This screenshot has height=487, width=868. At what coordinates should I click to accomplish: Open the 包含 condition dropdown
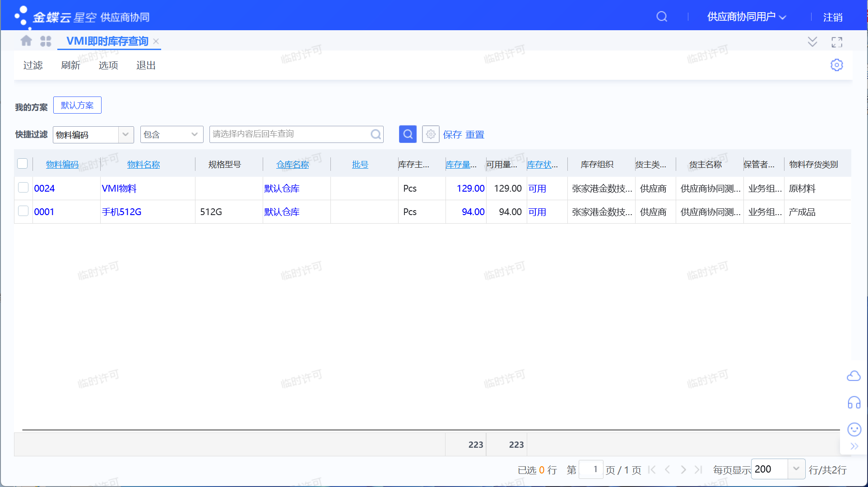click(195, 134)
